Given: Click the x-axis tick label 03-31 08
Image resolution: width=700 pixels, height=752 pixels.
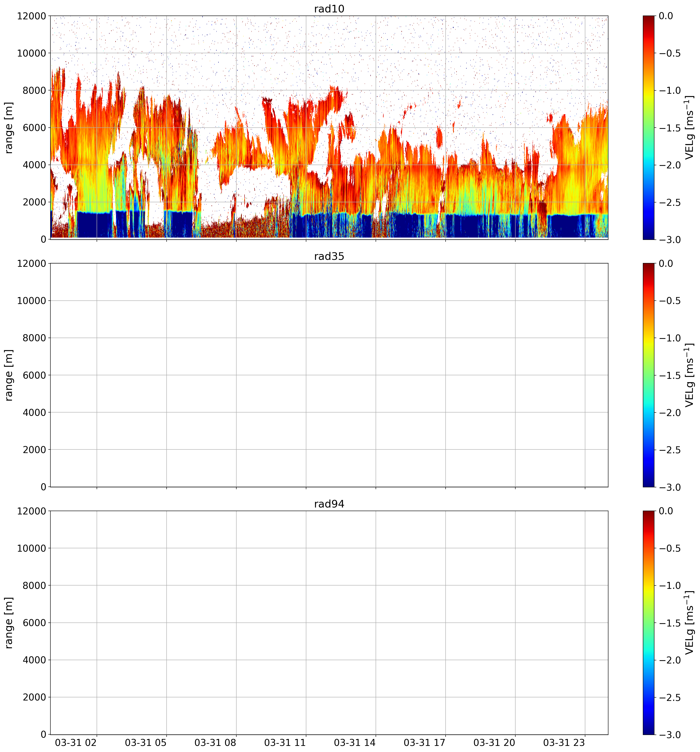Looking at the screenshot, I should click(x=216, y=743).
